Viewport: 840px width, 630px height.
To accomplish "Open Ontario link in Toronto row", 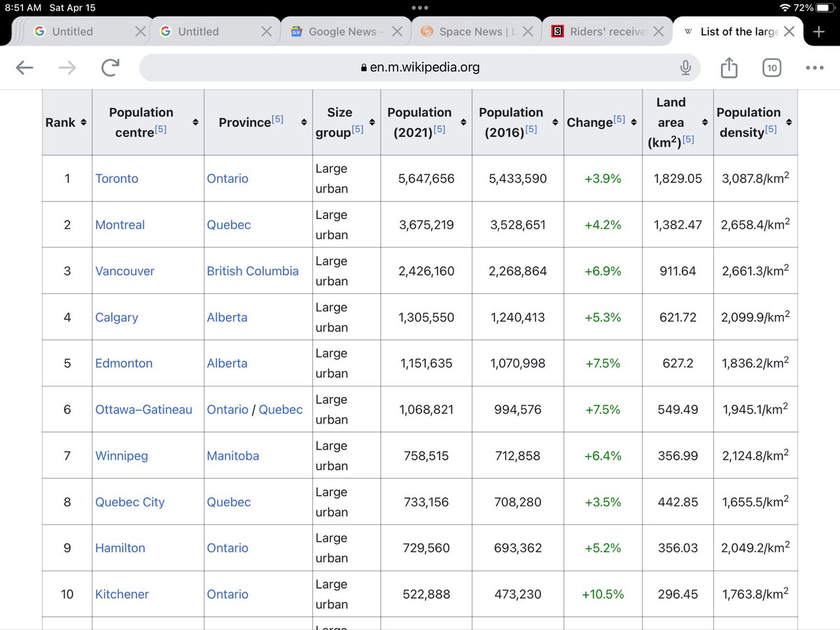I will 227,178.
